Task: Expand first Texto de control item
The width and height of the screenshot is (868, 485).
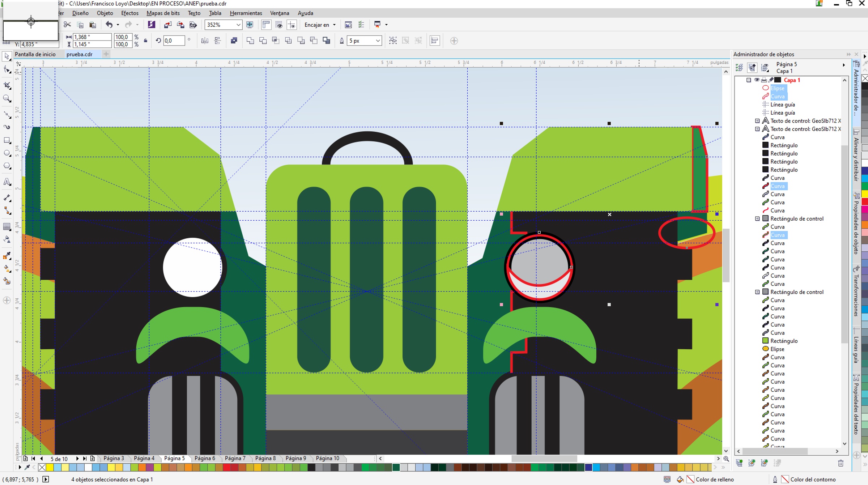Action: click(757, 121)
